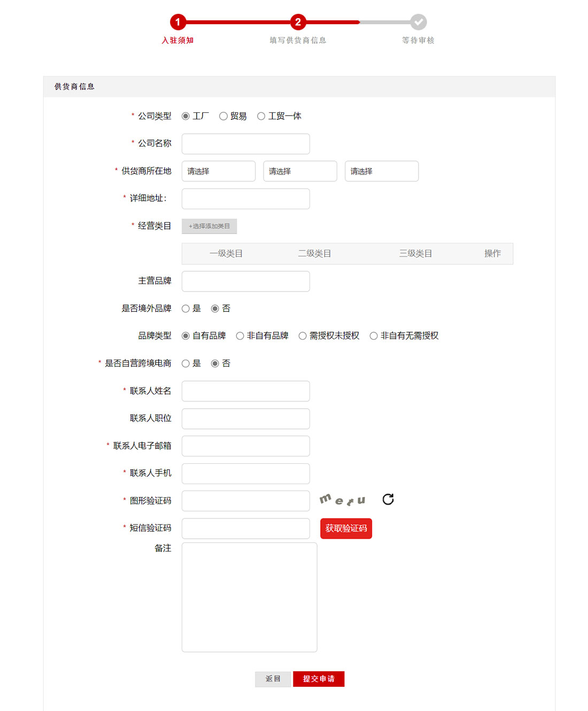Open the first 请选择 location dropdown
Image resolution: width=588 pixels, height=711 pixels.
(x=218, y=171)
